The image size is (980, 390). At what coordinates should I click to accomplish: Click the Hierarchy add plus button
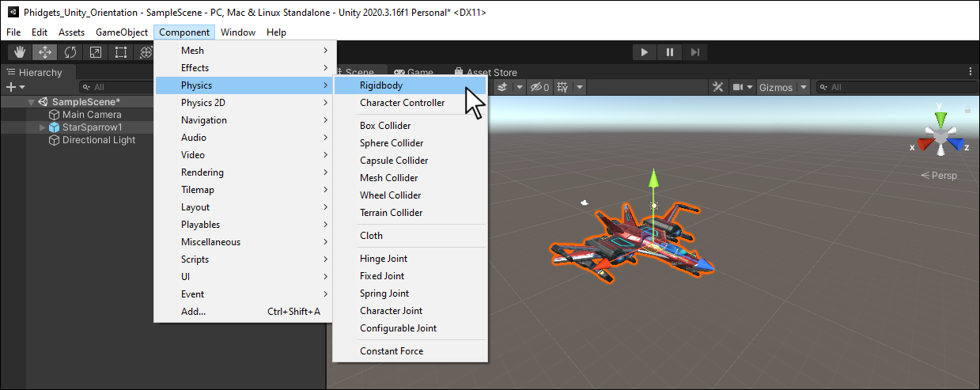click(x=11, y=87)
